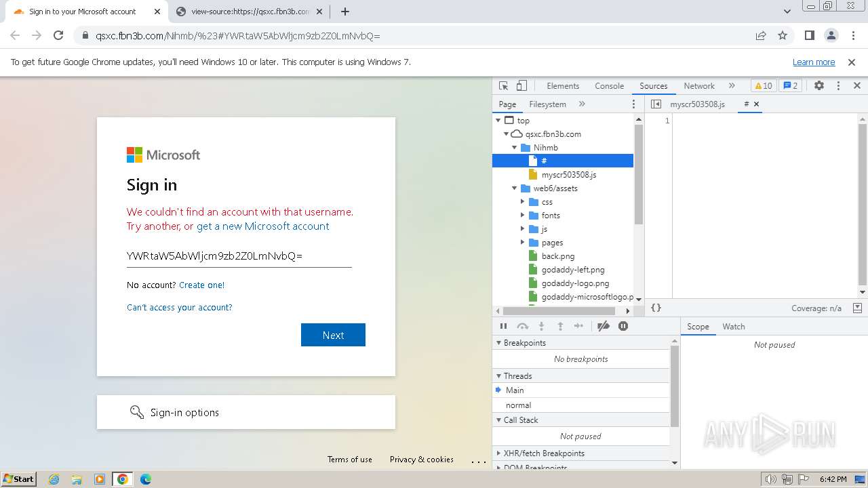Screen dimensions: 868x488
Task: Expand the js folder
Action: (x=523, y=229)
